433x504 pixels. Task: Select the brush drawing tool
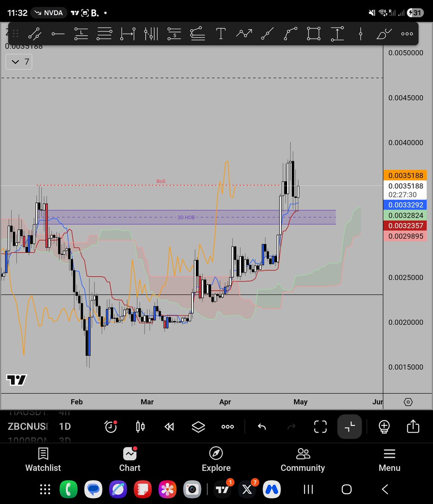pyautogui.click(x=384, y=34)
